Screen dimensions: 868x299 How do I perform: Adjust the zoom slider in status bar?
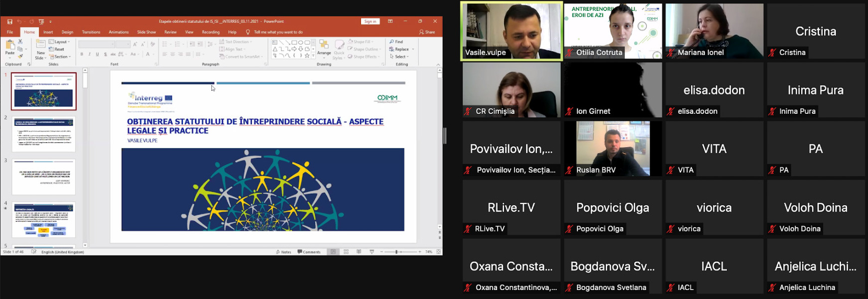397,252
